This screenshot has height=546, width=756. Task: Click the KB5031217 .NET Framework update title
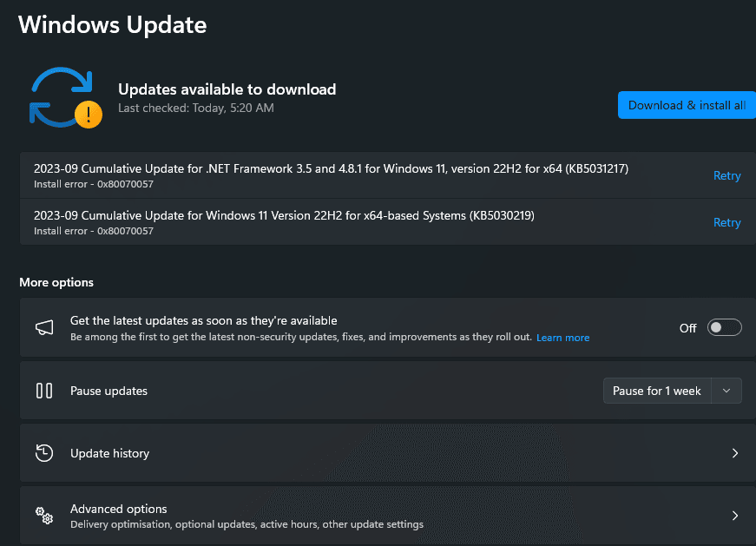coord(332,168)
